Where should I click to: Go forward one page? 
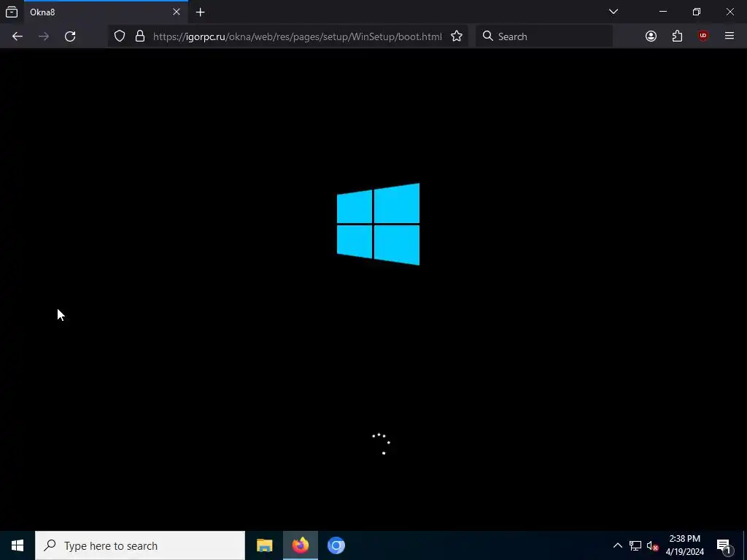pyautogui.click(x=44, y=36)
